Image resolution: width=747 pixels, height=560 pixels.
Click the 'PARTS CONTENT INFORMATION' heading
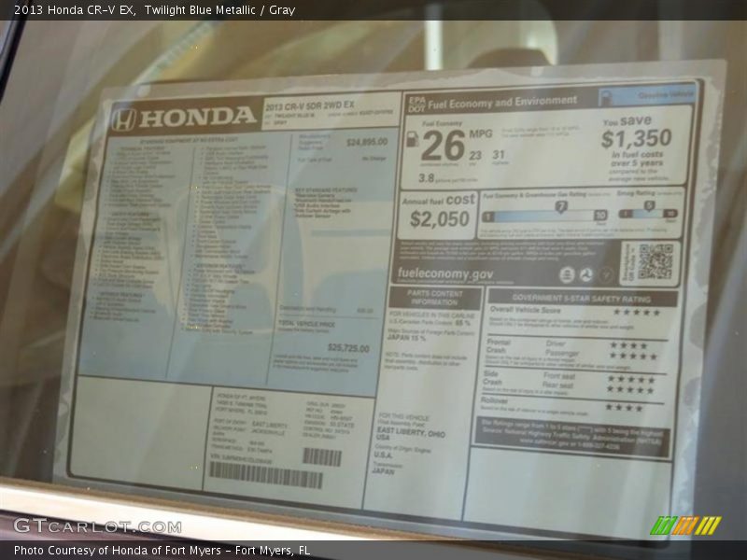point(434,298)
